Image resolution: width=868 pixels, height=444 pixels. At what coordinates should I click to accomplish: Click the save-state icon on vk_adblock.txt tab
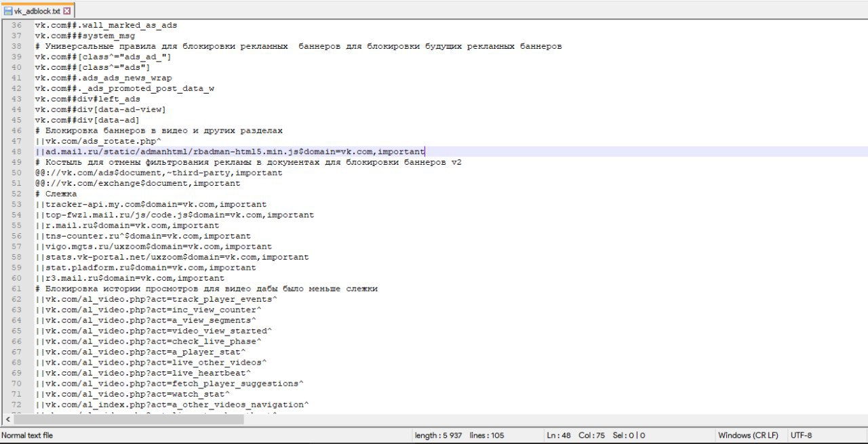(x=8, y=12)
